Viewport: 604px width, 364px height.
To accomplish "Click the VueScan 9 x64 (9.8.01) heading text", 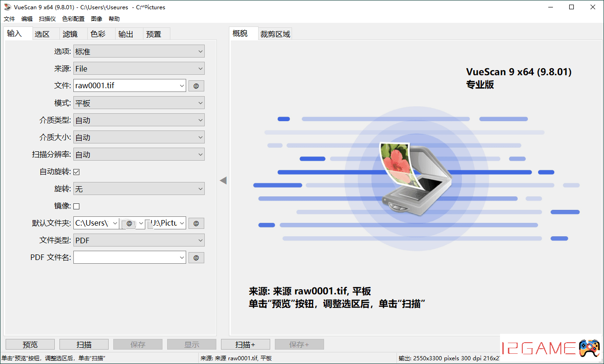I will tap(519, 72).
